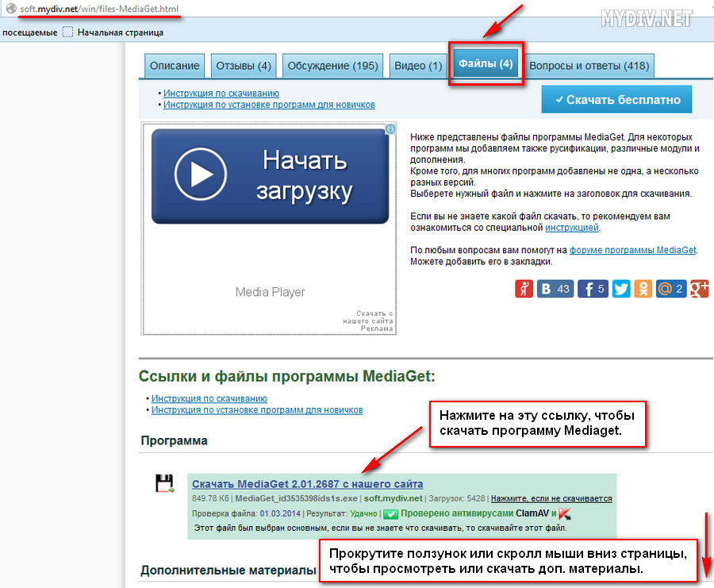Click the Начать загрузку ad banner

270,176
